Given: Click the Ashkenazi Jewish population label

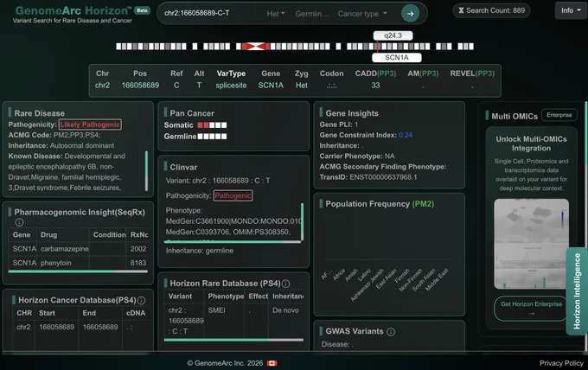Looking at the screenshot, I should click(367, 285).
